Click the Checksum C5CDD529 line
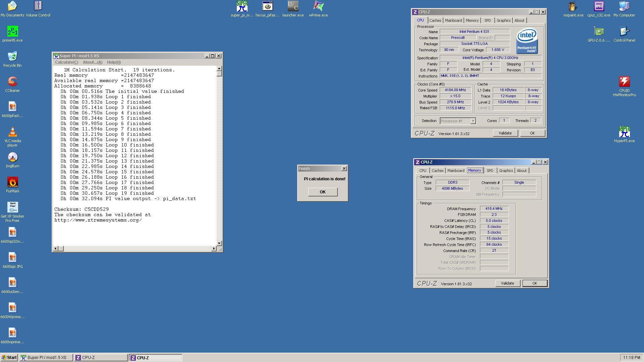This screenshot has width=644, height=362. tap(82, 209)
